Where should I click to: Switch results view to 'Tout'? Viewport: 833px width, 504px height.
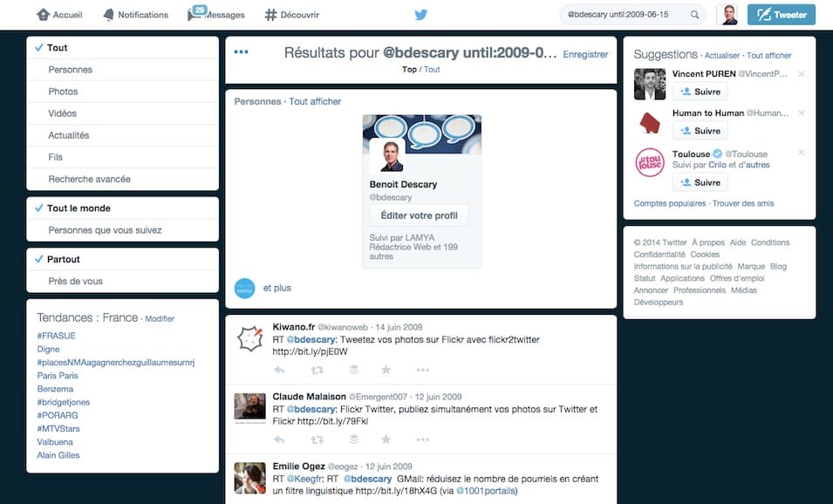tap(432, 69)
